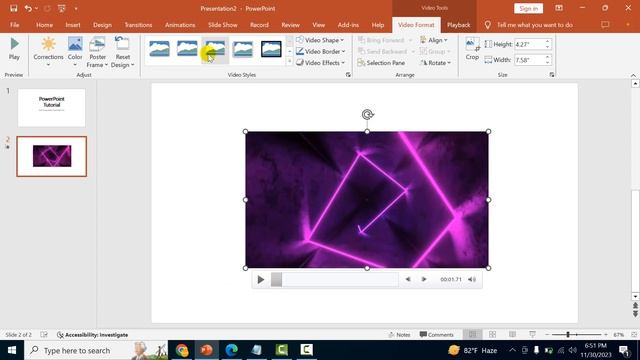The height and width of the screenshot is (360, 640).
Task: Increase the Height with the up stepper
Action: point(548,41)
